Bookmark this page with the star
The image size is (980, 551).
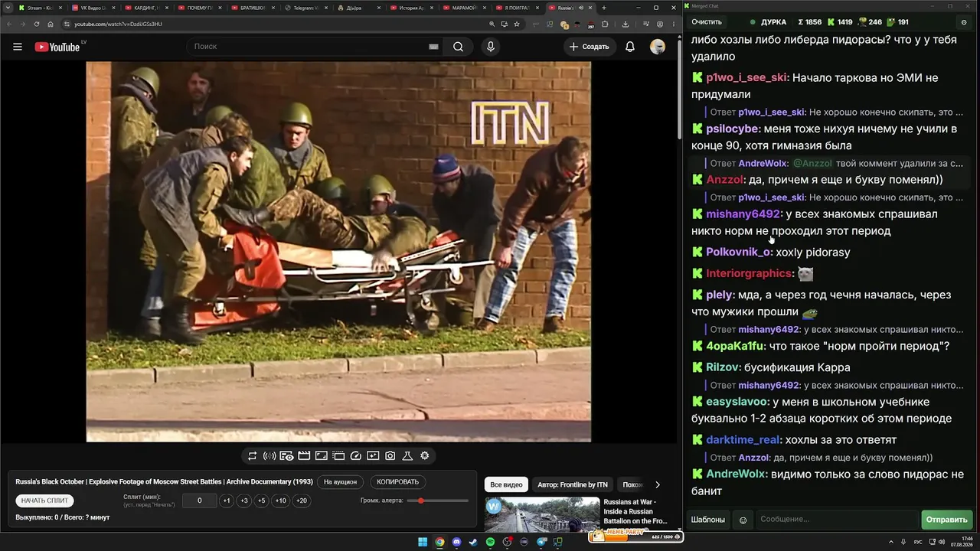pyautogui.click(x=517, y=24)
